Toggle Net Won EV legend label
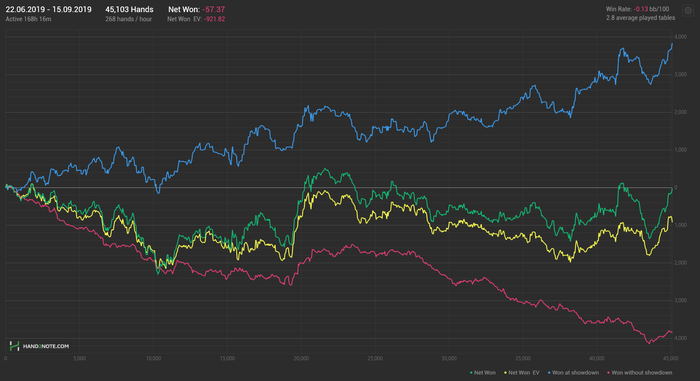The image size is (700, 381). [x=524, y=373]
